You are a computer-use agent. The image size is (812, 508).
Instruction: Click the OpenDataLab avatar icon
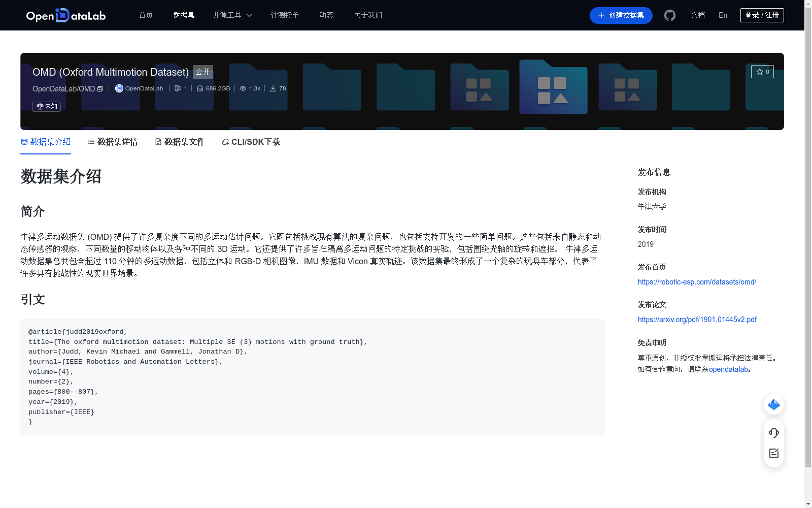(x=119, y=88)
